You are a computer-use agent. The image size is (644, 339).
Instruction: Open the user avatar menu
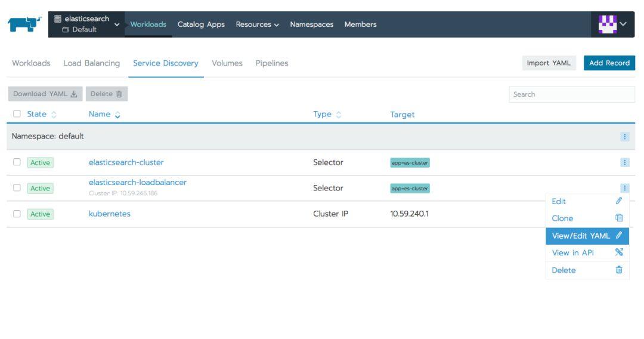pos(612,24)
